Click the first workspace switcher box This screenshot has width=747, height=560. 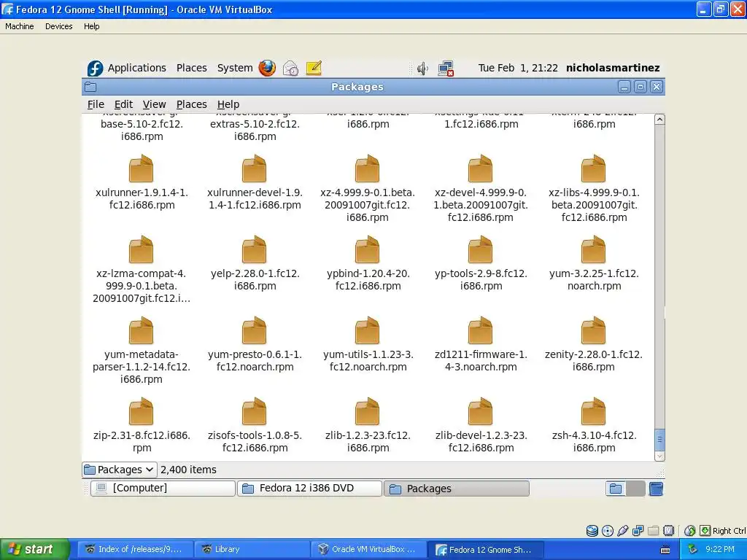pos(616,489)
